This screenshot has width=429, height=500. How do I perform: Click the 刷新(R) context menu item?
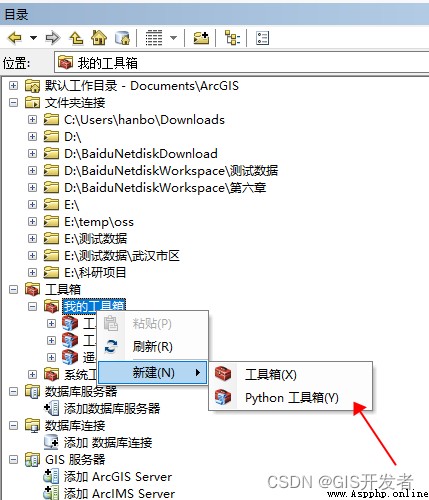152,347
